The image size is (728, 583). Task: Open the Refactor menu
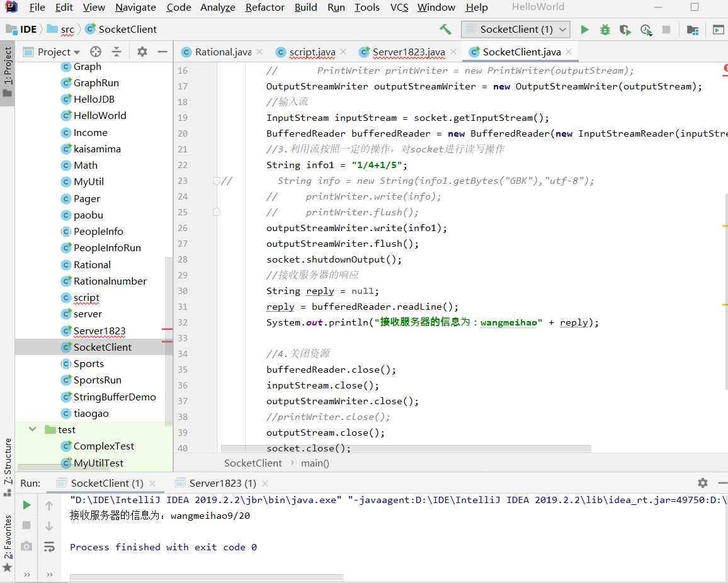click(264, 8)
